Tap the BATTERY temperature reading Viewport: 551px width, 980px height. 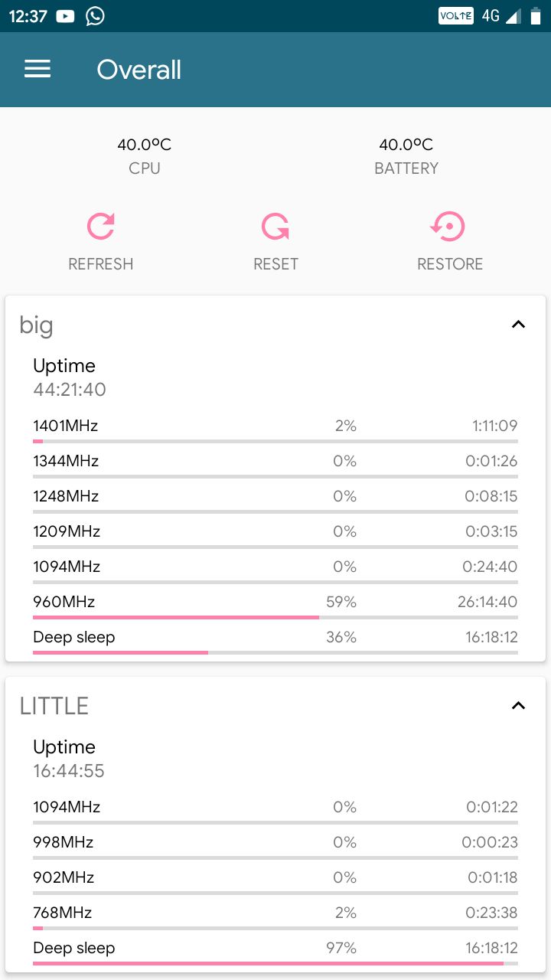pyautogui.click(x=406, y=145)
